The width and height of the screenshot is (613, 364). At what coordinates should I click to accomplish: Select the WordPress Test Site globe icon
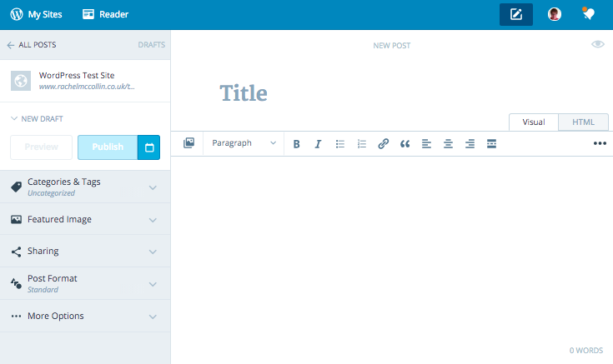tap(21, 81)
